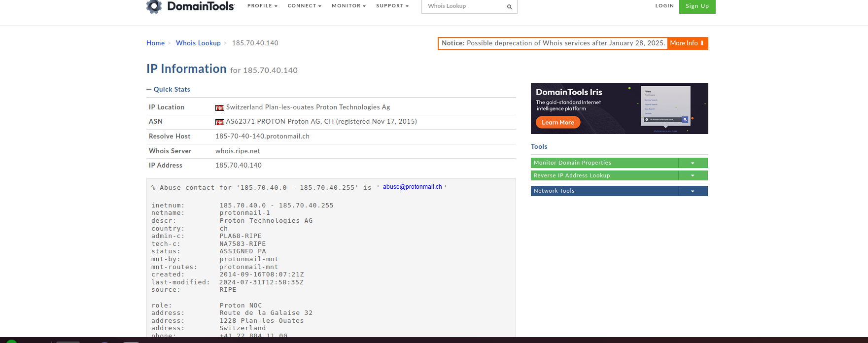
Task: Click role value Proton NOC
Action: [x=241, y=306]
